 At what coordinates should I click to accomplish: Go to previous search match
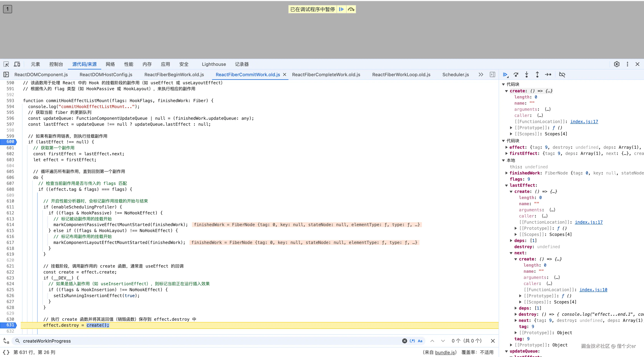coord(432,341)
